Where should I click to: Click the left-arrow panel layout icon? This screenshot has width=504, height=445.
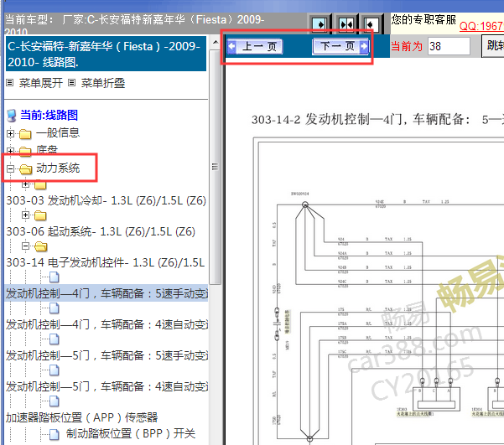(372, 24)
